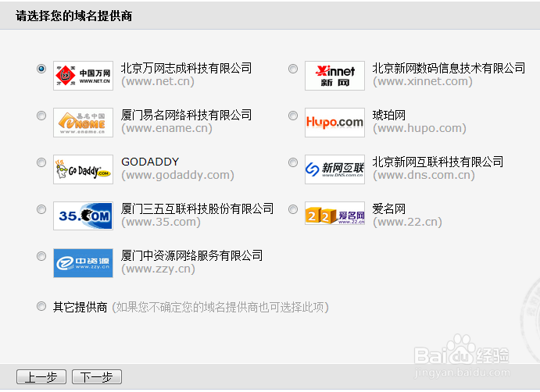Click the text (www.22.cn)
Image resolution: width=540 pixels, height=392 pixels.
(x=407, y=222)
